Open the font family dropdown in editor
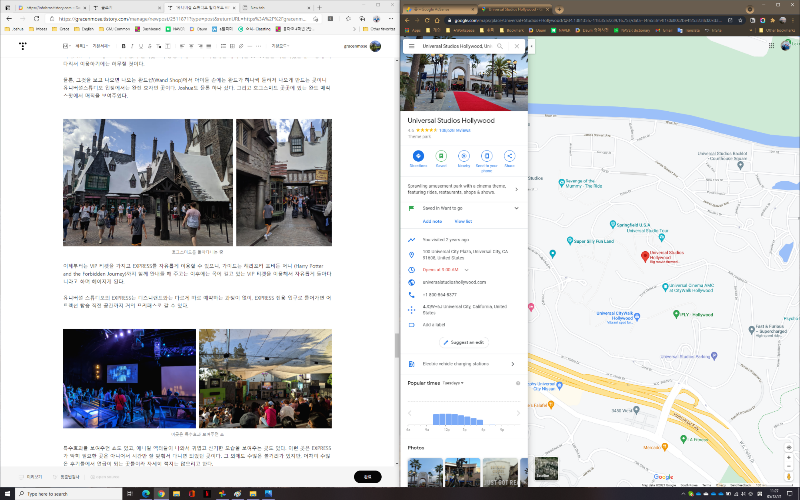This screenshot has width=800, height=500. (x=101, y=46)
